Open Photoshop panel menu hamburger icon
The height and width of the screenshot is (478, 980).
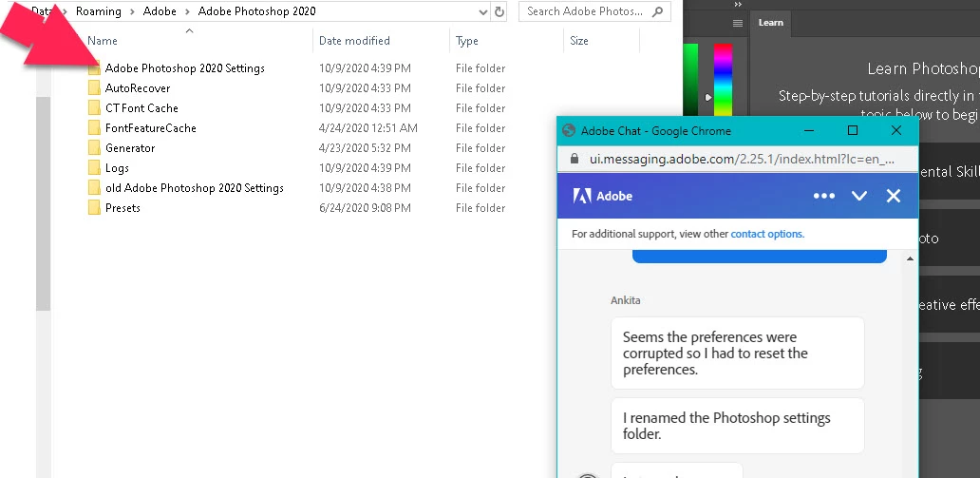(x=738, y=23)
